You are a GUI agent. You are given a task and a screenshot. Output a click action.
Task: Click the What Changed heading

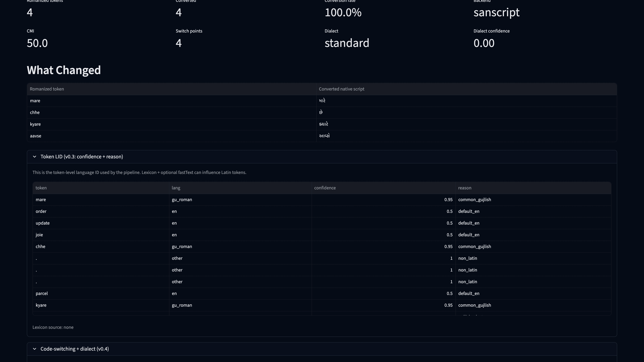[x=64, y=70]
